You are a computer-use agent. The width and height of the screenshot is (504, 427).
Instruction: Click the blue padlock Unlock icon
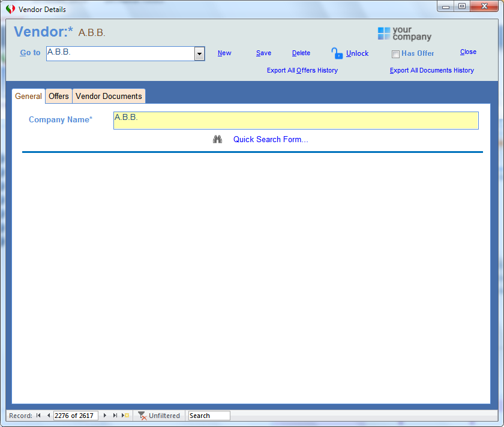coord(337,53)
